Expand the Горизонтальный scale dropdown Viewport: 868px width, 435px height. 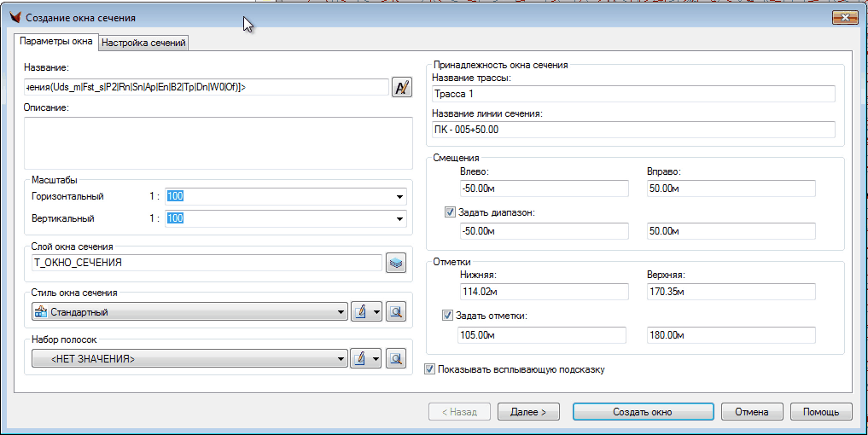[x=399, y=197]
